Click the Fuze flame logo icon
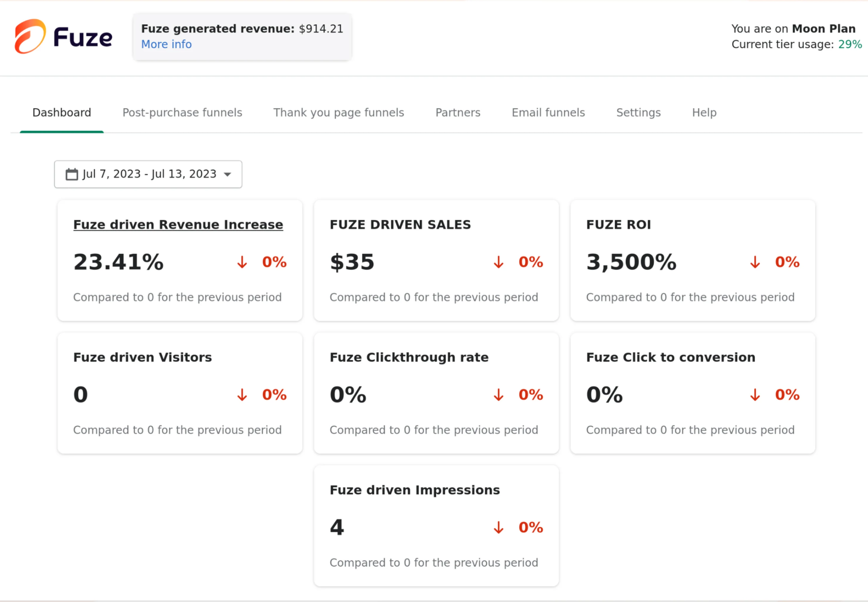 point(30,36)
